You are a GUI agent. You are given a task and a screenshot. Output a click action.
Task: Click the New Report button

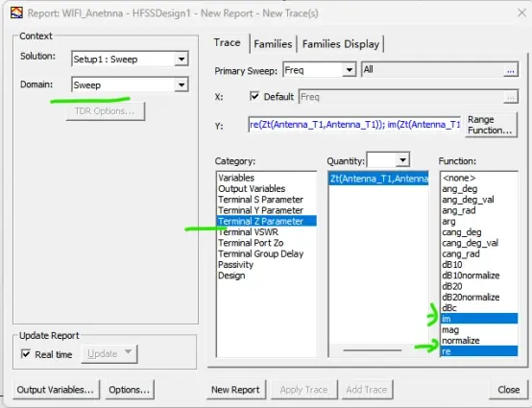click(x=236, y=390)
